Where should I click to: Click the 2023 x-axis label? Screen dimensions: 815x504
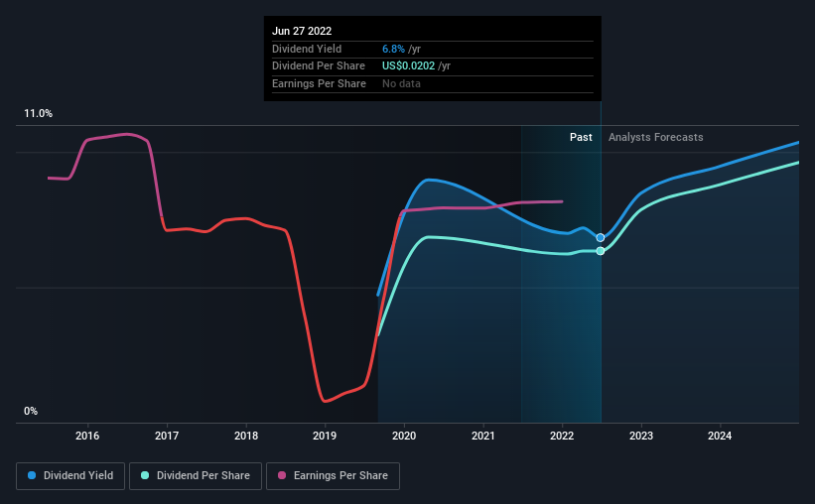pos(641,436)
